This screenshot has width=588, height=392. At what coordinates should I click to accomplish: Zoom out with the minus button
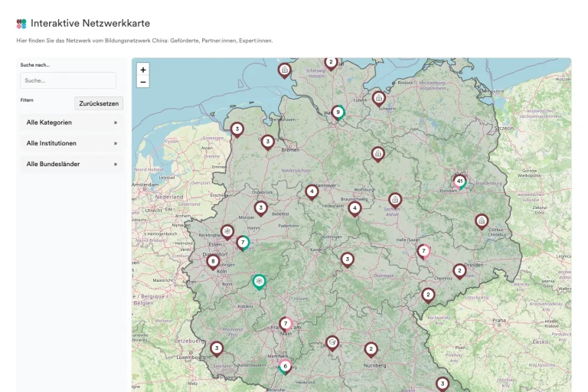coord(143,82)
